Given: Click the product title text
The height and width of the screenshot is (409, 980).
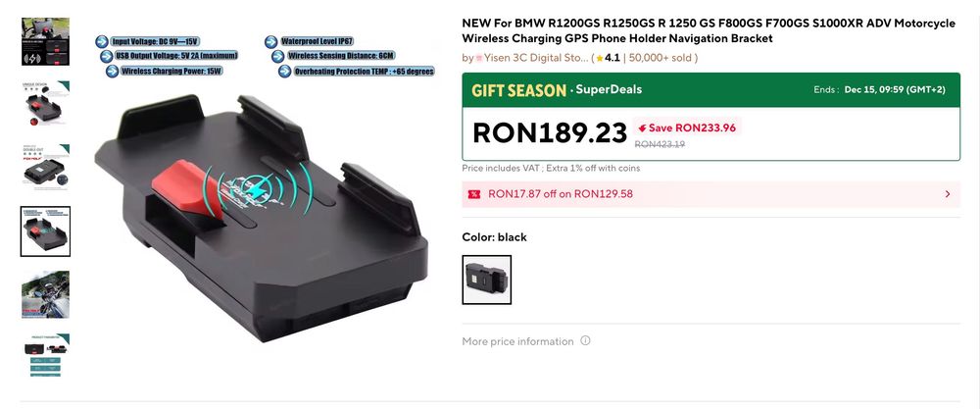Looking at the screenshot, I should (708, 30).
